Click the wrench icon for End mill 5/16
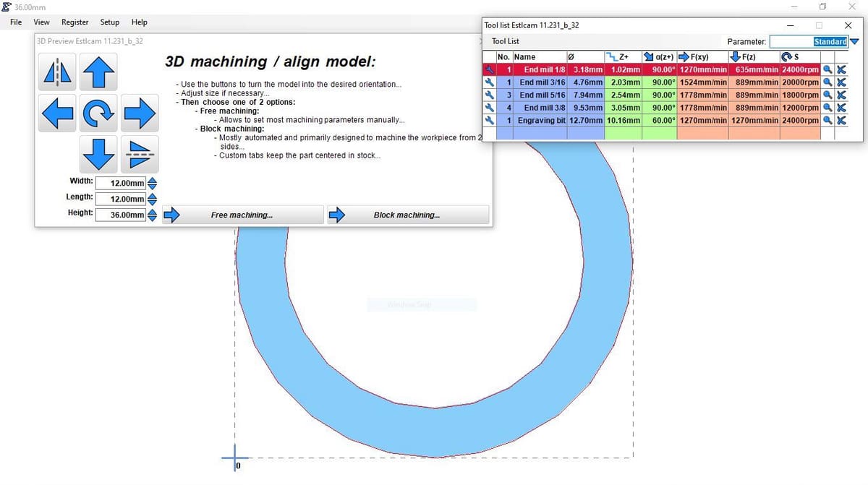This screenshot has height=485, width=868. point(489,95)
